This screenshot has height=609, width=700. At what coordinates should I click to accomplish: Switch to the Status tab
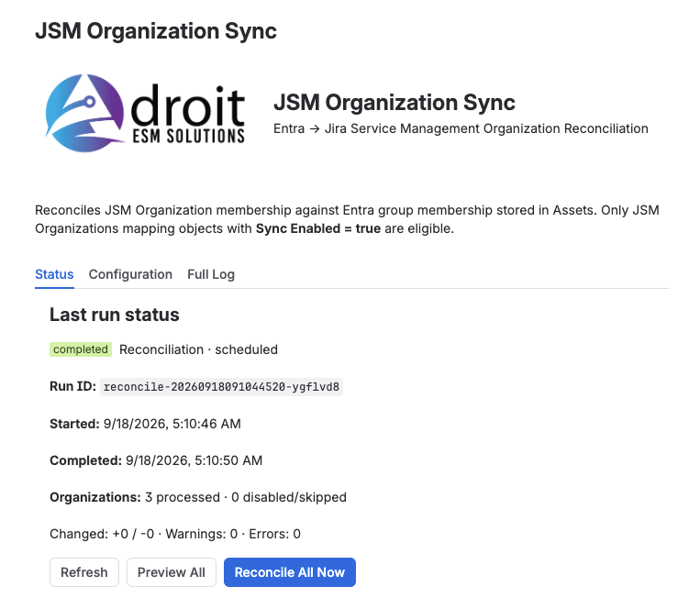54,274
